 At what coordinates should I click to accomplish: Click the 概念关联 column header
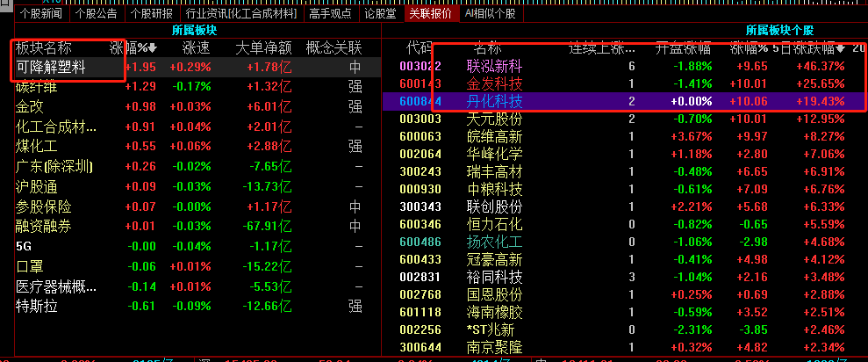334,49
